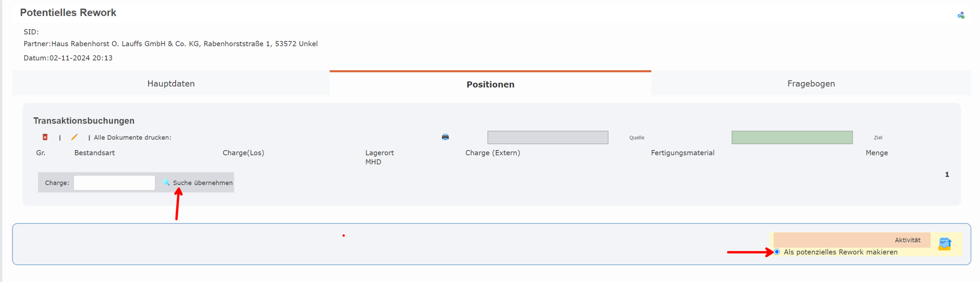This screenshot has height=282, width=980.
Task: Click the Bestandsart column header
Action: pos(95,153)
